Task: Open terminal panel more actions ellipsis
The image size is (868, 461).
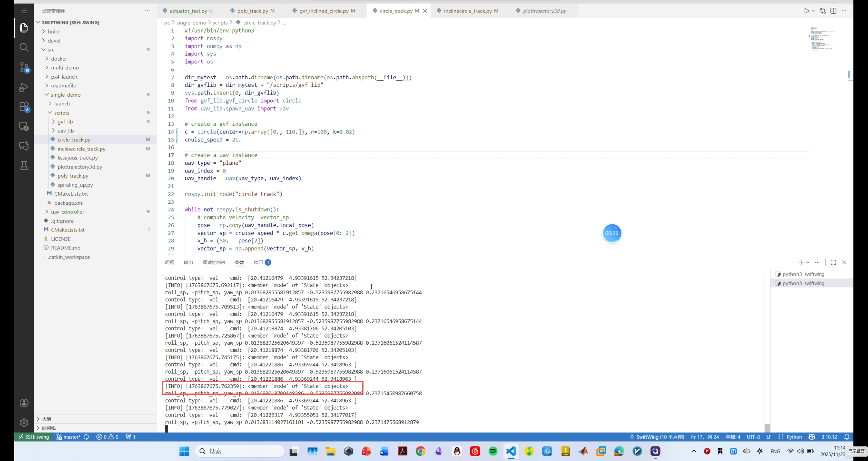Action: 817,262
